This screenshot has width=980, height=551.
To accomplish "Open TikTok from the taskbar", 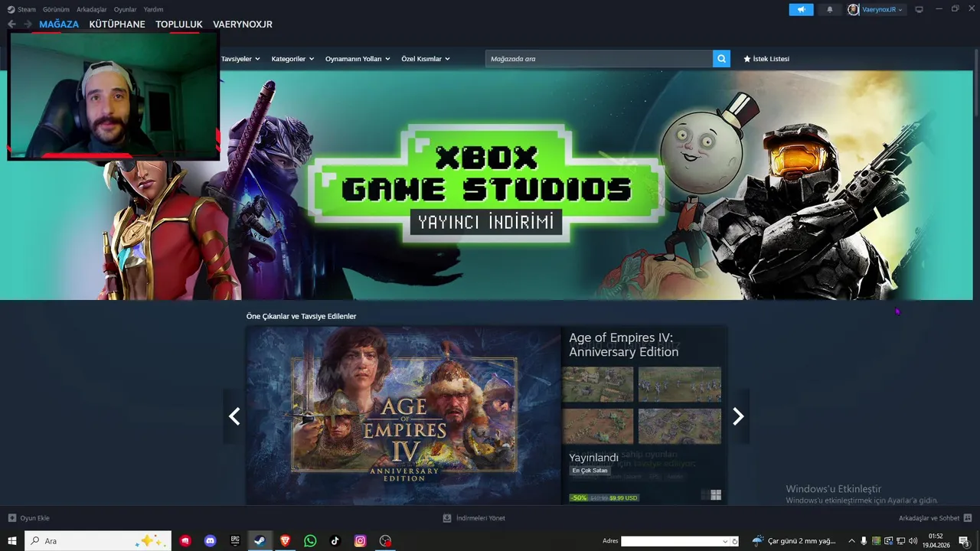I will (335, 541).
